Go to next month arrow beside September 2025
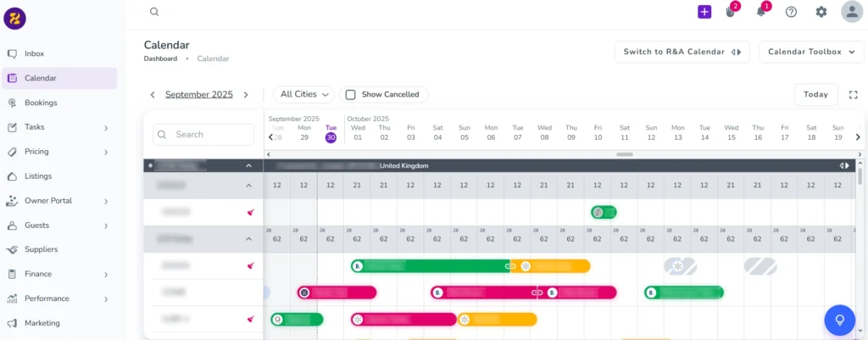 tap(246, 95)
